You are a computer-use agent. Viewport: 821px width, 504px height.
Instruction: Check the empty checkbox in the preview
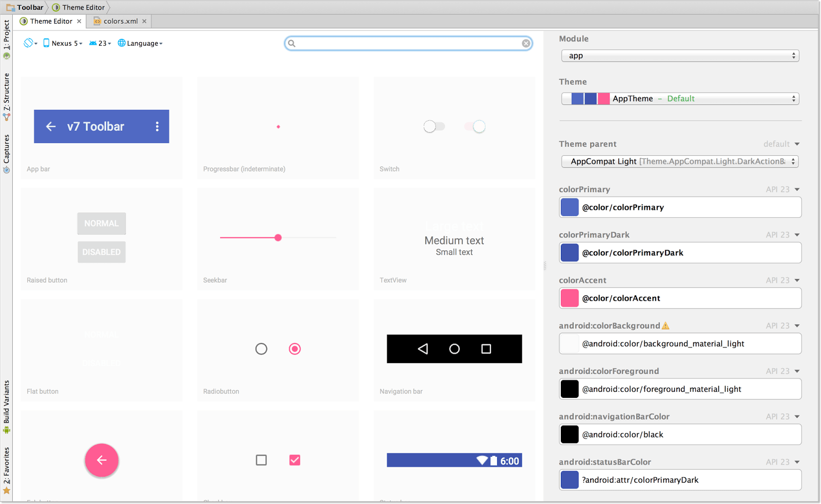[x=261, y=460]
